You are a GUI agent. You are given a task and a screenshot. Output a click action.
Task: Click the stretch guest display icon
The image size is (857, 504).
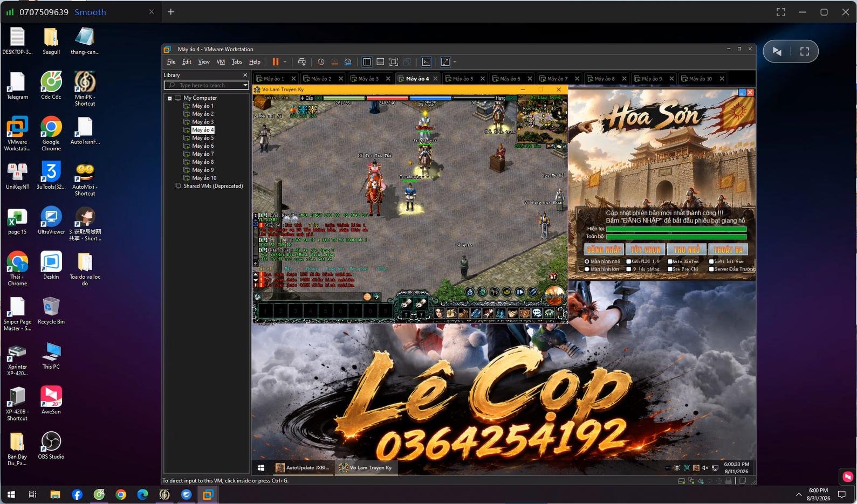[445, 62]
